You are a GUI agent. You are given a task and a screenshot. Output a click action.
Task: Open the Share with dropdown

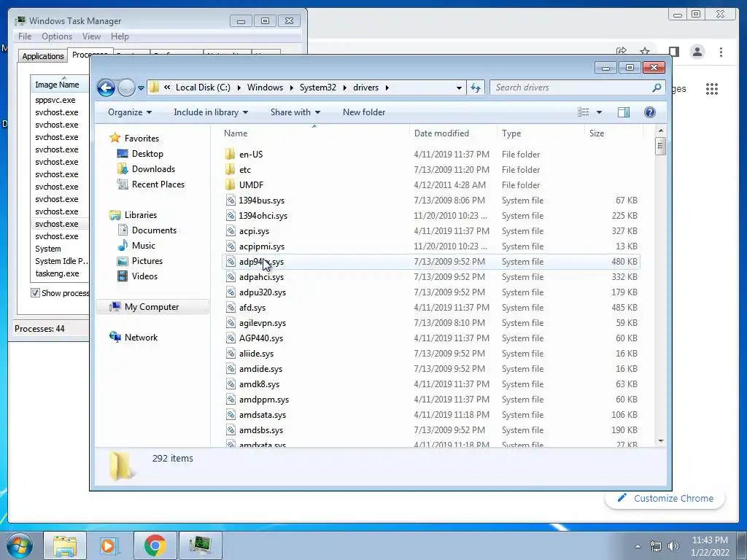pos(295,112)
